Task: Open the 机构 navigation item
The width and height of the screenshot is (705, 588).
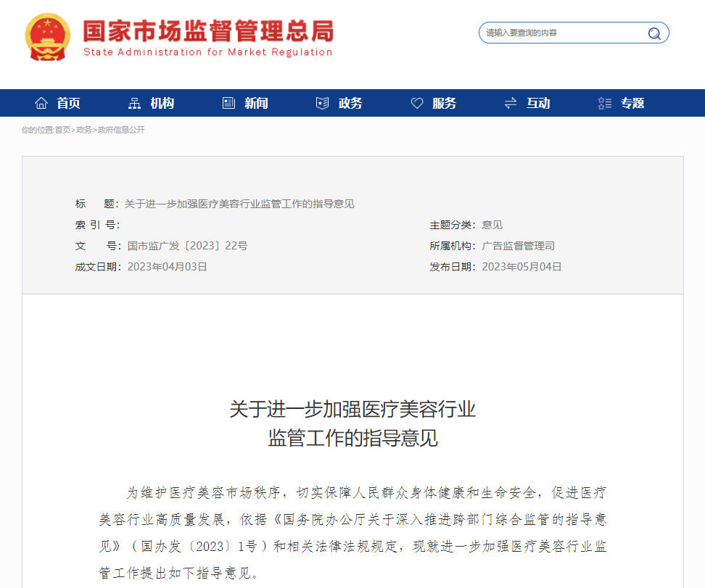Action: click(162, 104)
